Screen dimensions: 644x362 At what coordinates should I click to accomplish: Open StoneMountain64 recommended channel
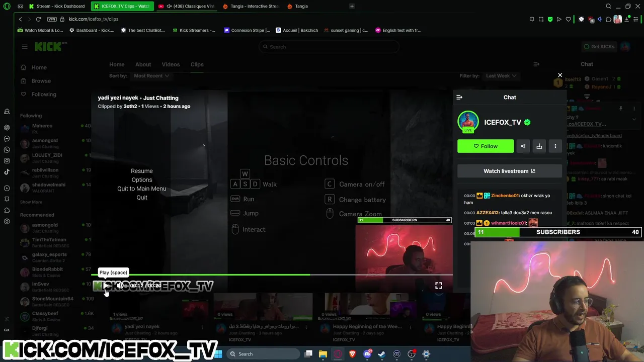(x=55, y=302)
